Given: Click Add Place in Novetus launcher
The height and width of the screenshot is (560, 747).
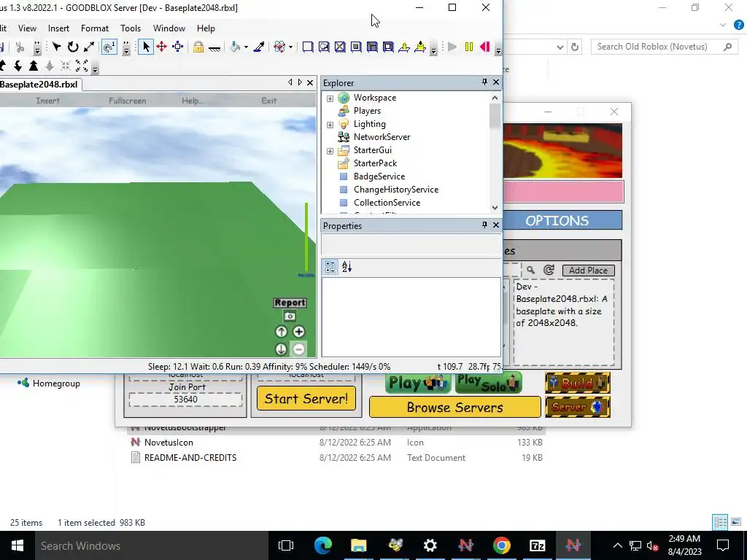Looking at the screenshot, I should pyautogui.click(x=589, y=270).
